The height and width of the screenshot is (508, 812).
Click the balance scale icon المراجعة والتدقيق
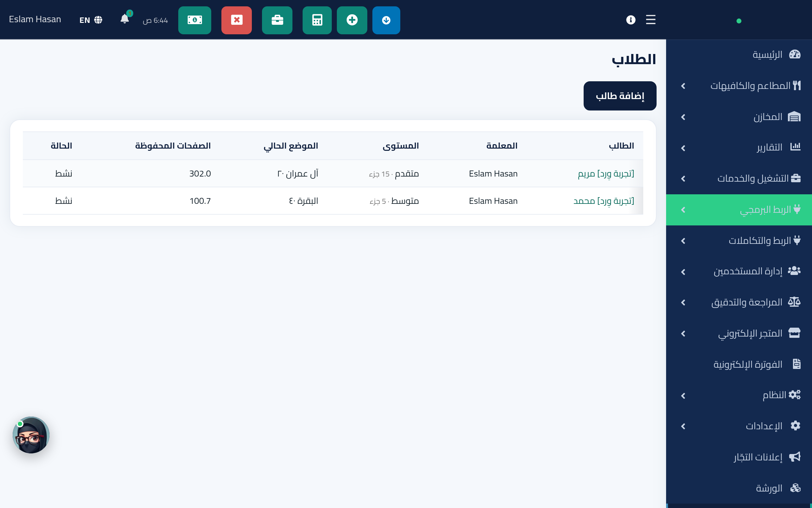[x=794, y=302]
